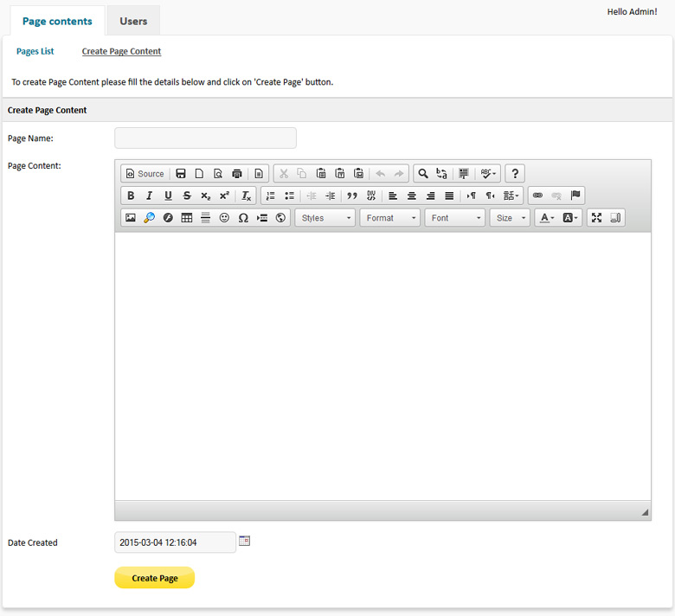Open the Font dropdown
This screenshot has width=675, height=616.
point(455,218)
